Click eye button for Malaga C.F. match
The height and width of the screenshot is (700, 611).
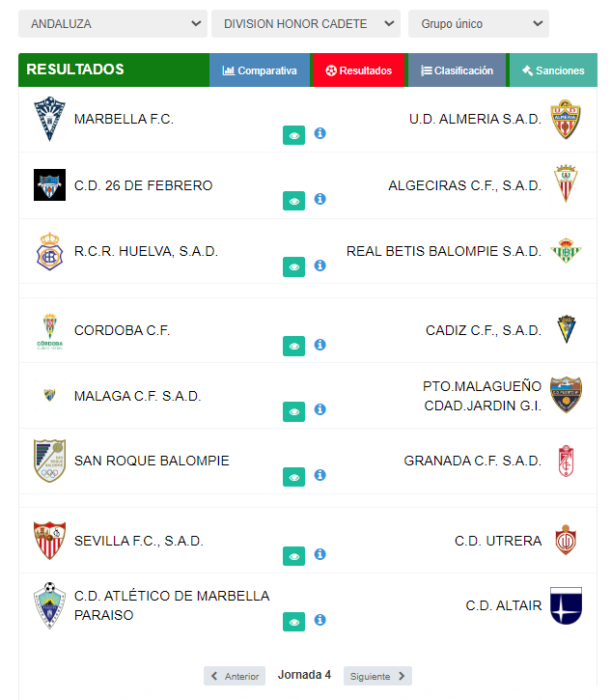click(x=294, y=412)
